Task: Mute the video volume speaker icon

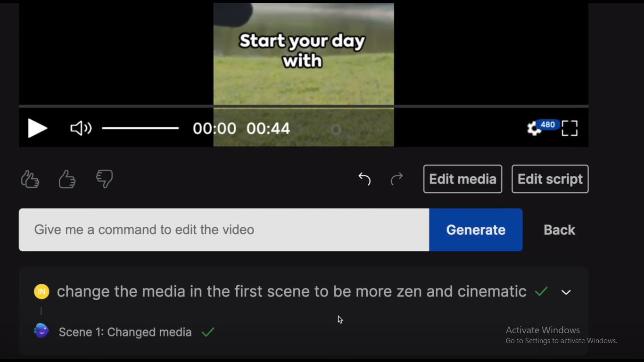Action: click(x=81, y=128)
